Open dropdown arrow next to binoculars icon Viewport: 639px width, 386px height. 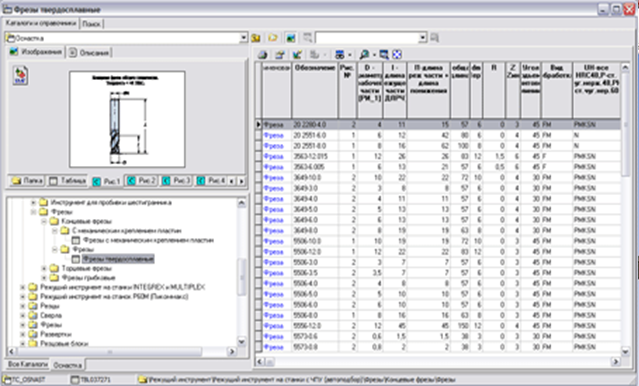coord(349,55)
